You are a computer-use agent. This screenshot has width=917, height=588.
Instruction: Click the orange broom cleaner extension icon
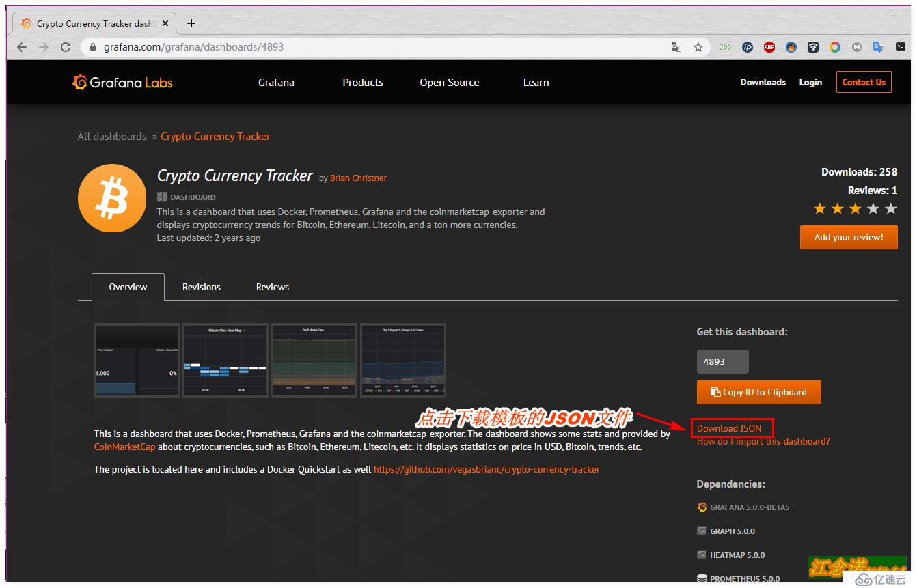tap(791, 47)
